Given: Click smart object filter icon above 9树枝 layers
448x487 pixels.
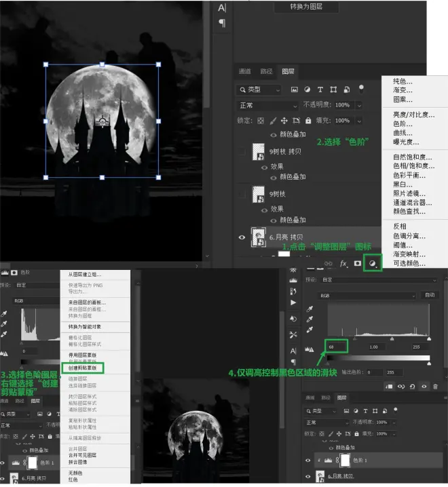Looking at the screenshot, I should pyautogui.click(x=347, y=90).
